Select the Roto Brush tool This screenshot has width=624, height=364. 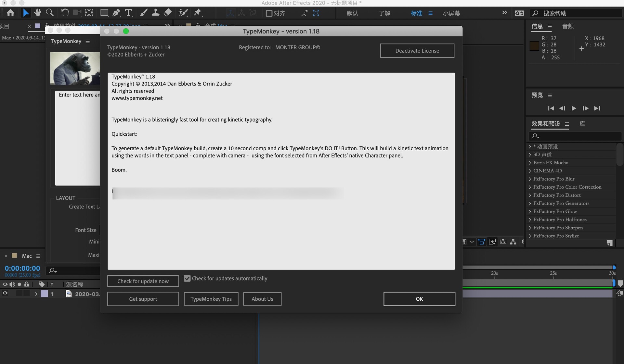(x=183, y=13)
